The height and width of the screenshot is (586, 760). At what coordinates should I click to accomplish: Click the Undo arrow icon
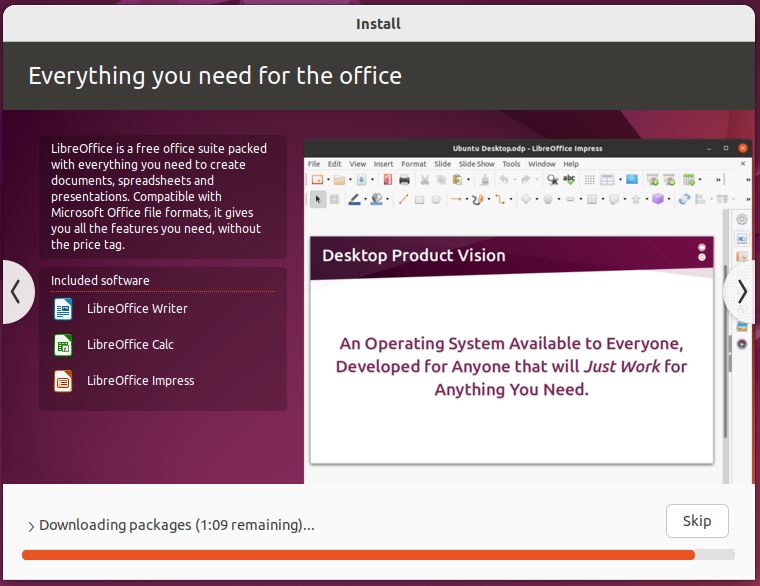[x=504, y=180]
